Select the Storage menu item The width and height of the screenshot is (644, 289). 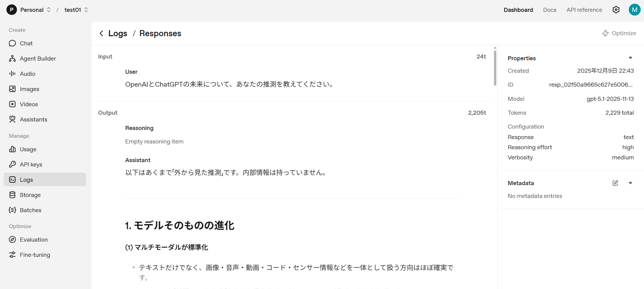[30, 195]
